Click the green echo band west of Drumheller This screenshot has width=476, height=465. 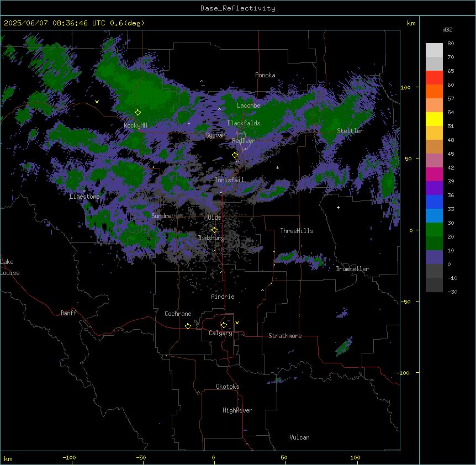[301, 258]
